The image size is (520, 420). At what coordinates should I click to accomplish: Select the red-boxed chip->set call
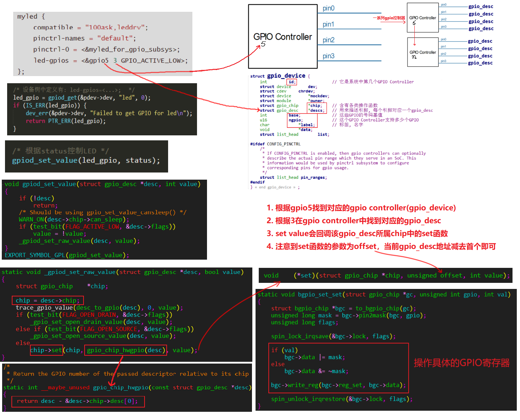pyautogui.click(x=46, y=350)
